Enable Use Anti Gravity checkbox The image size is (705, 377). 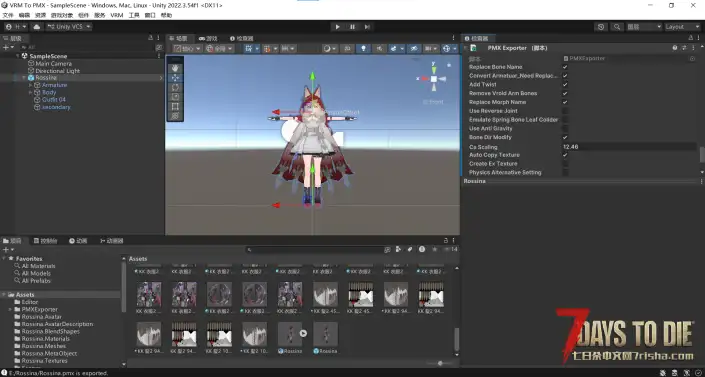tap(565, 128)
